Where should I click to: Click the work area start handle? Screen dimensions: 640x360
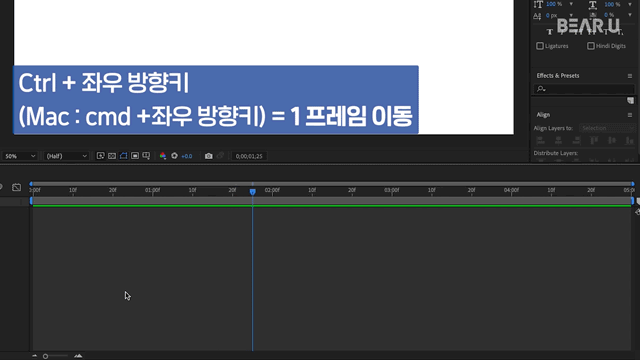[x=31, y=200]
